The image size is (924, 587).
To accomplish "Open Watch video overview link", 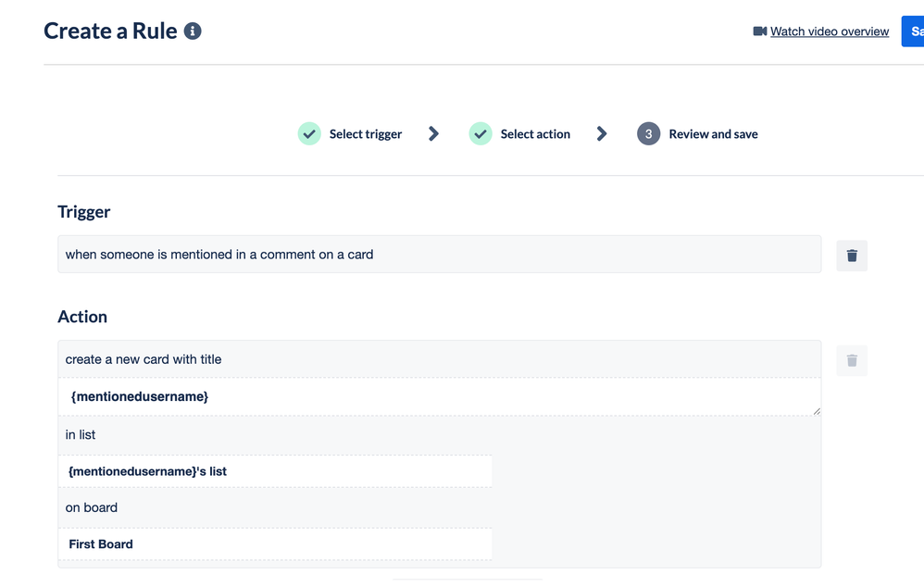I will (x=830, y=31).
